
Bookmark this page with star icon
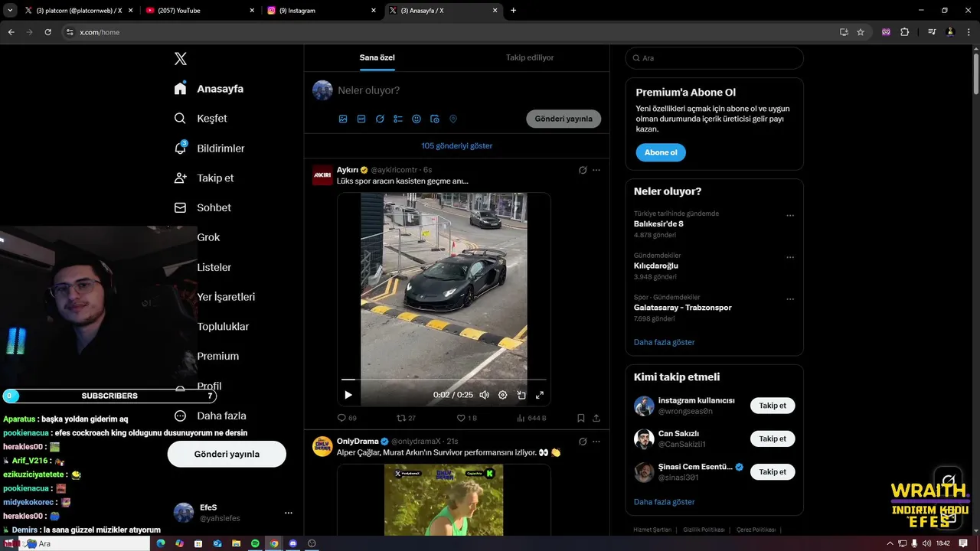(x=861, y=32)
